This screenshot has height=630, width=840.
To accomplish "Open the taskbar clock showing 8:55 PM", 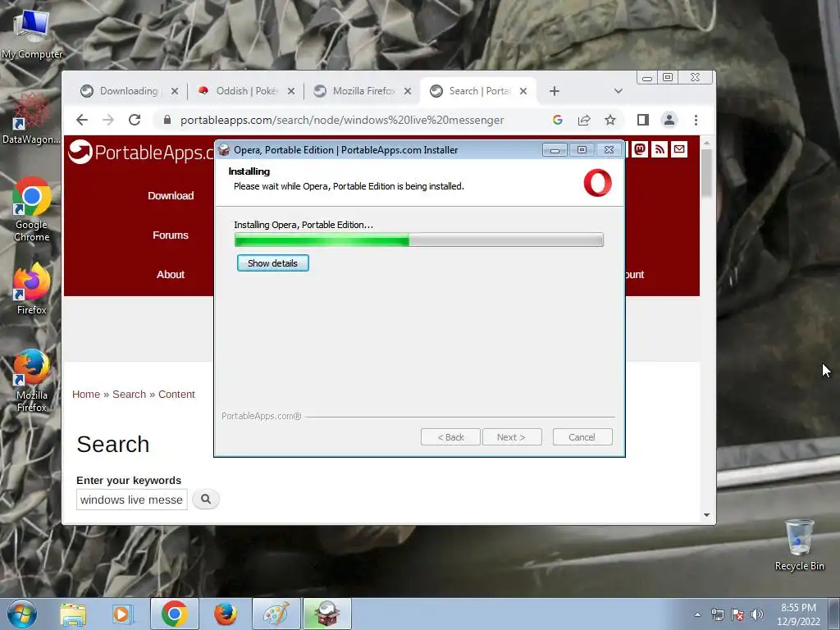I will pos(798,614).
